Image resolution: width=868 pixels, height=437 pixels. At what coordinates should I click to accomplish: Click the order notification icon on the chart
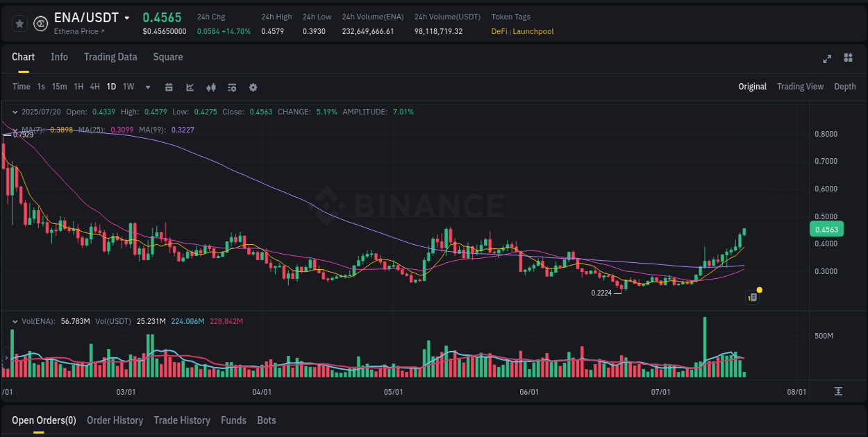point(752,297)
